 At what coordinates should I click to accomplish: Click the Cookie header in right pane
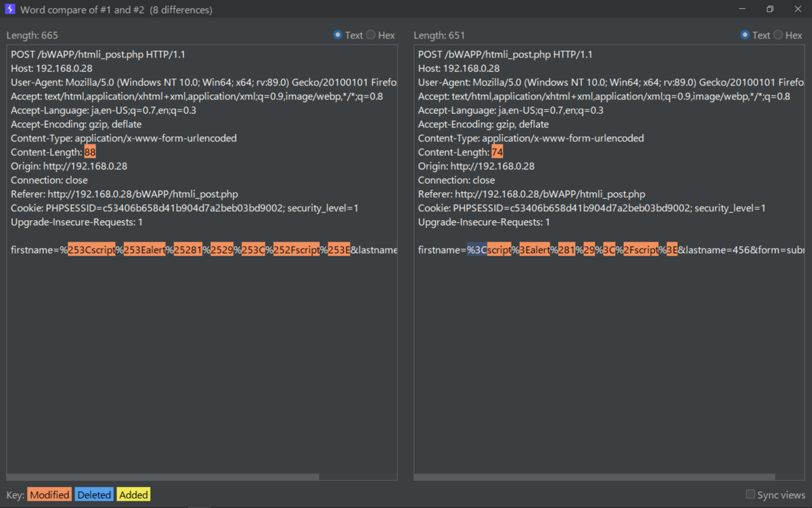point(592,208)
